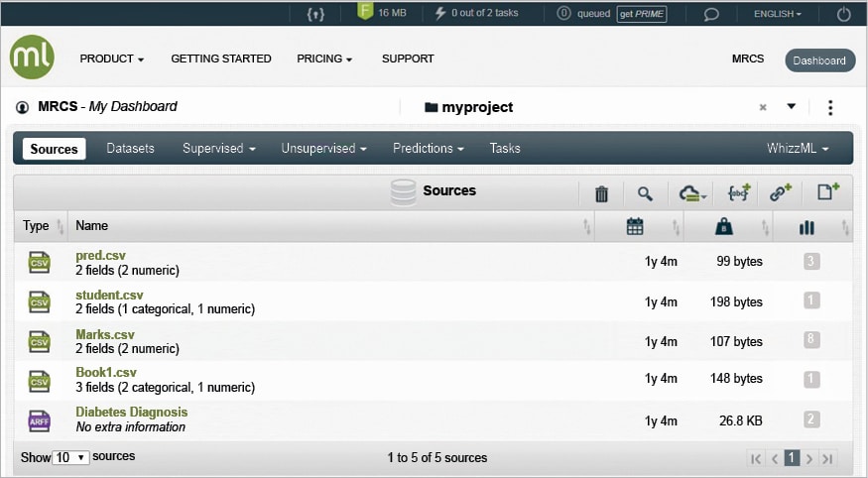Open the Unsupervised dropdown
The height and width of the screenshot is (478, 868).
[x=323, y=149]
